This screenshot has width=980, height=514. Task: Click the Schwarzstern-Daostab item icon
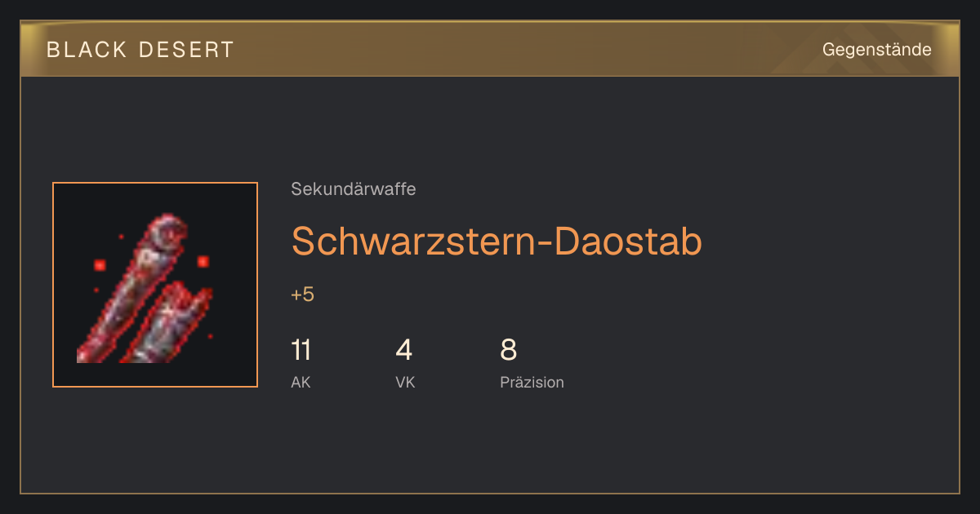[155, 285]
